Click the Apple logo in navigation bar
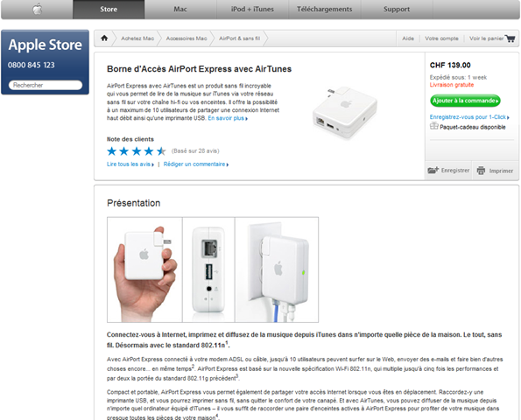This screenshot has height=420, width=521. (x=37, y=9)
